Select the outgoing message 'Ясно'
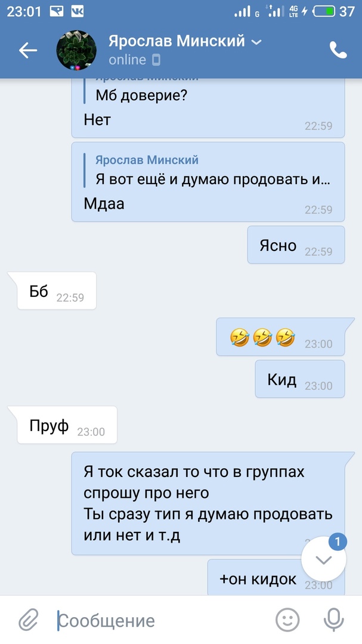The image size is (362, 644). click(x=296, y=245)
